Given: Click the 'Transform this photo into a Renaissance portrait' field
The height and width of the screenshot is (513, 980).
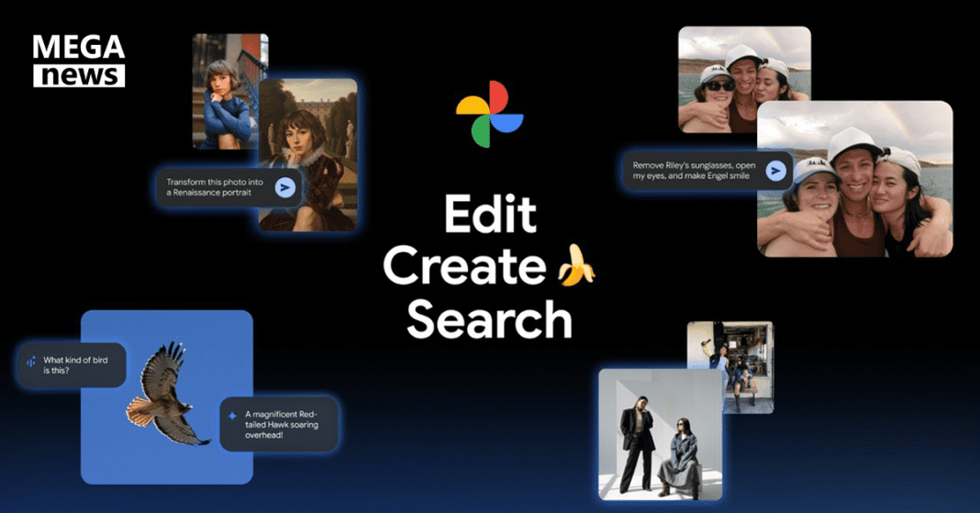Looking at the screenshot, I should (x=228, y=187).
